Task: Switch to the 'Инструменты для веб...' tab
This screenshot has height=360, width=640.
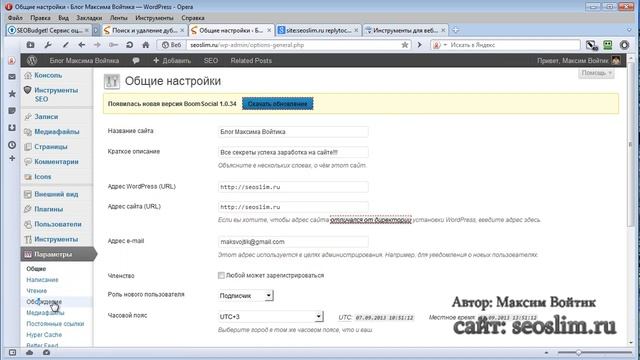Action: [405, 30]
